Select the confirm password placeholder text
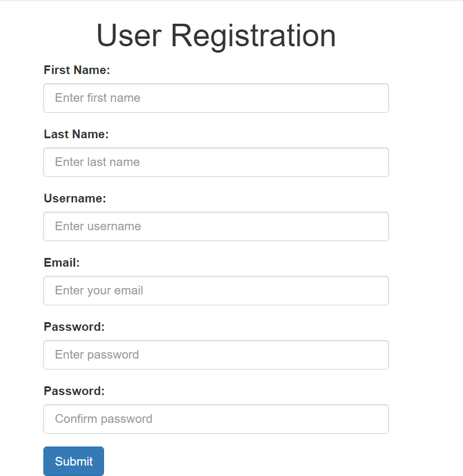The image size is (463, 476). pyautogui.click(x=103, y=419)
